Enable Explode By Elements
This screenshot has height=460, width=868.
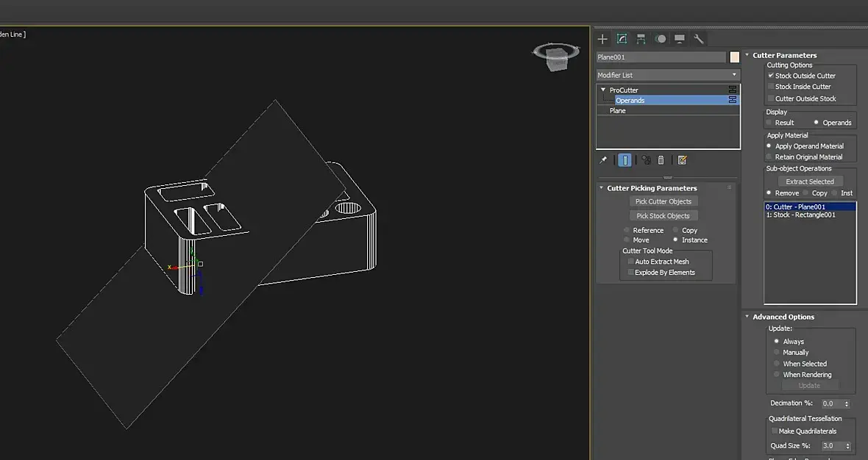tap(630, 272)
